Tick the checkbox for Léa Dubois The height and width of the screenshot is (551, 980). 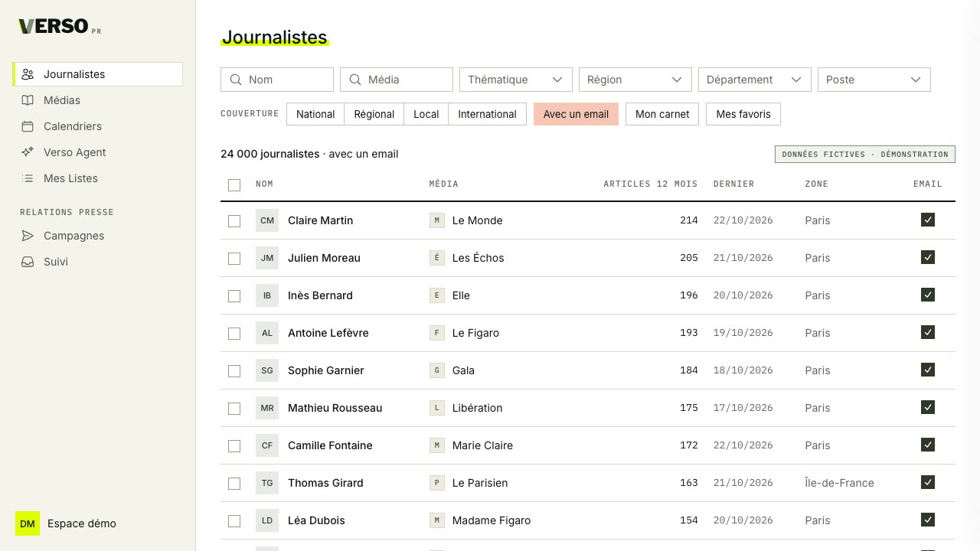tap(234, 521)
